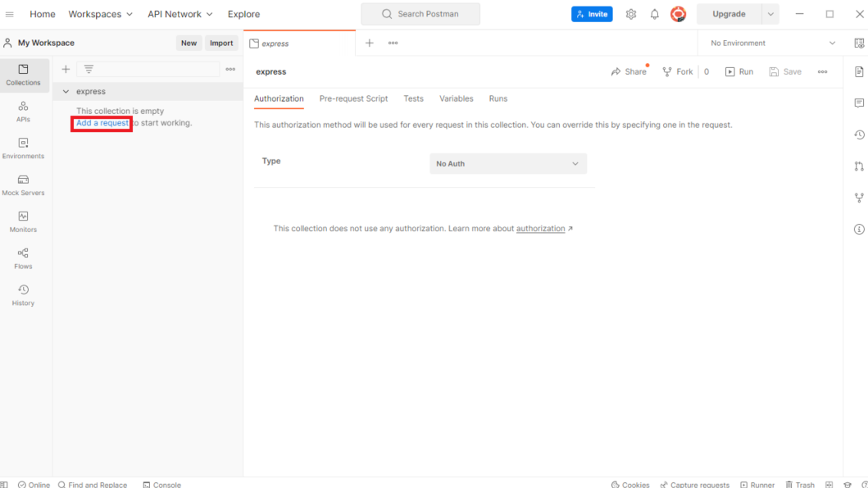
Task: Switch to the Variables tab
Action: [x=457, y=98]
